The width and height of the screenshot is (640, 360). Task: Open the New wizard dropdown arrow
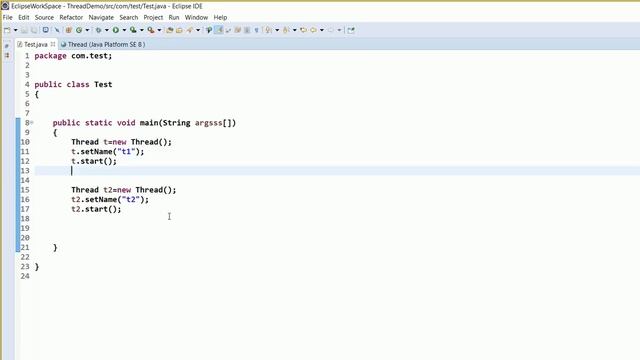[16, 30]
